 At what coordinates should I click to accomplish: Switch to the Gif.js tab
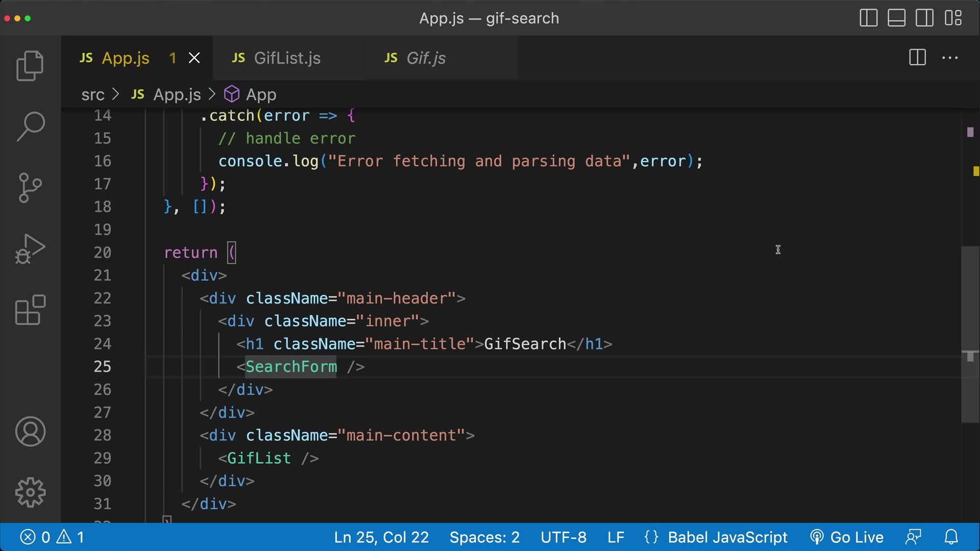tap(426, 58)
